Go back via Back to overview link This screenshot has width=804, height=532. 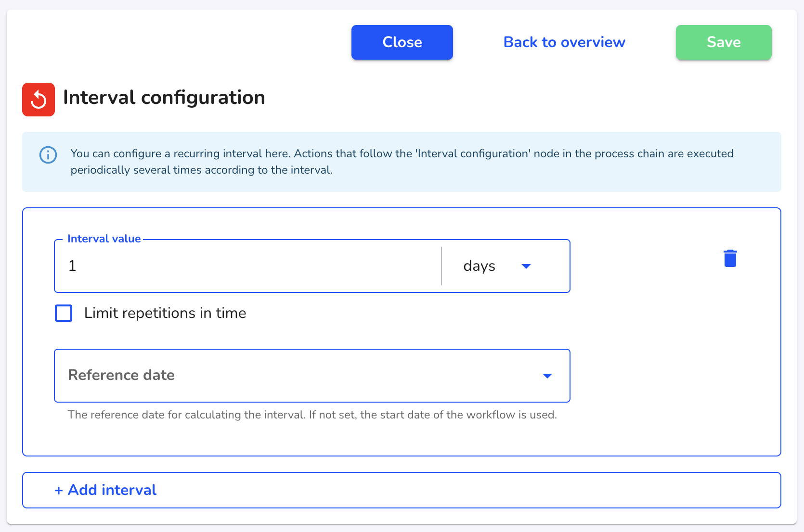(x=564, y=42)
